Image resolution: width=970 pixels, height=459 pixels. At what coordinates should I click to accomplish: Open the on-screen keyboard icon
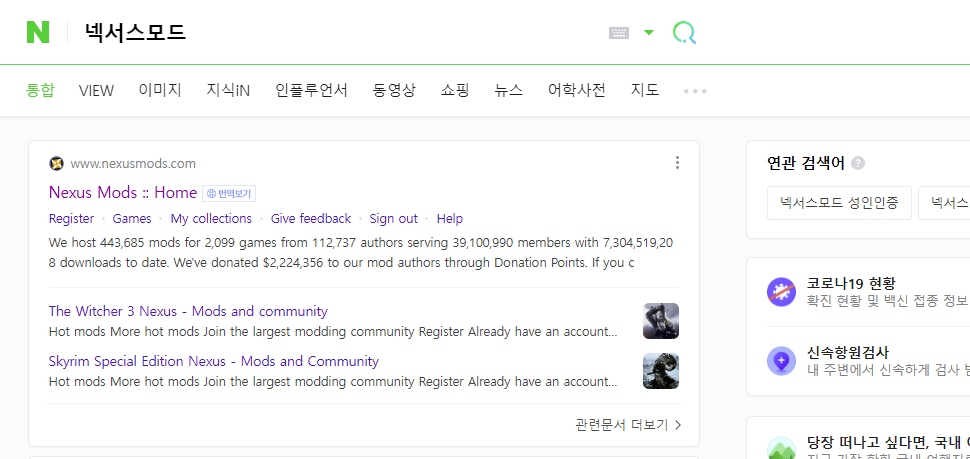(x=619, y=33)
